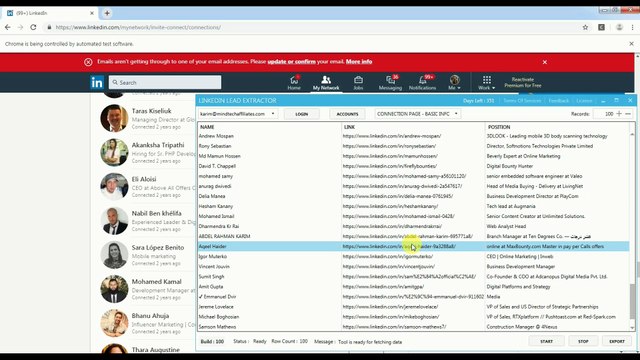The width and height of the screenshot is (640, 360).
Task: Click the browser address bar URL
Action: pyautogui.click(x=138, y=27)
